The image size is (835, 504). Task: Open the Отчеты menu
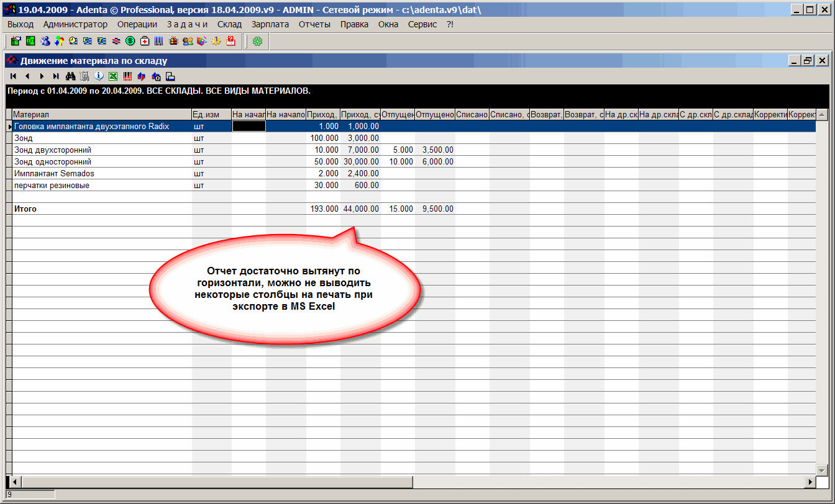(x=314, y=24)
